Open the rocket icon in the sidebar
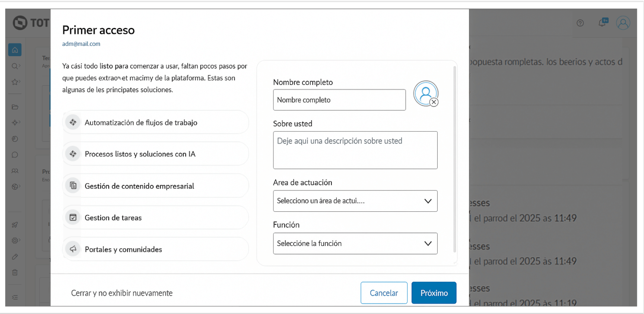Screen dimensions: 644x314 tap(15, 225)
